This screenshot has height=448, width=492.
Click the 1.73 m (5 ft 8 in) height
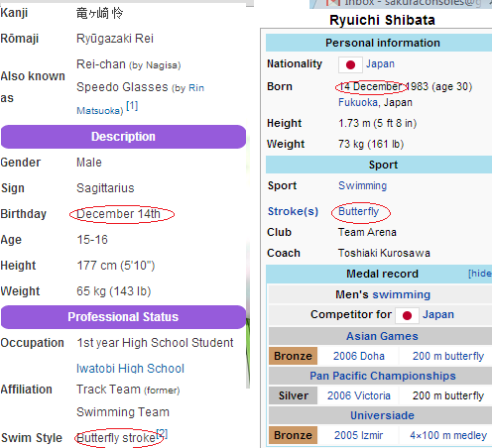point(378,123)
